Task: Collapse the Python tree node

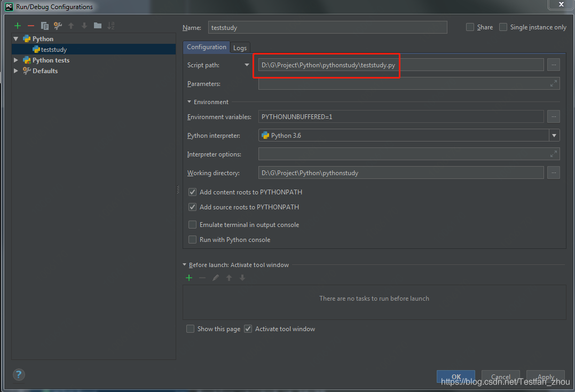Action: point(16,38)
